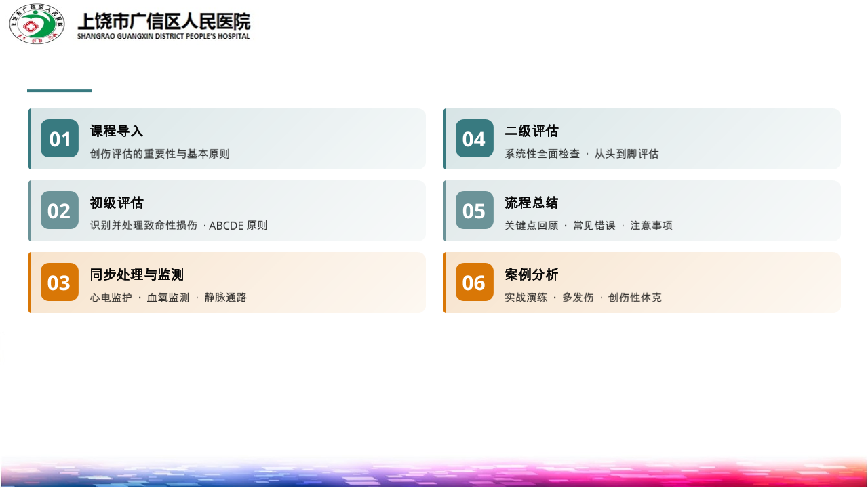
Task: Select the 04 number badge
Action: click(474, 138)
